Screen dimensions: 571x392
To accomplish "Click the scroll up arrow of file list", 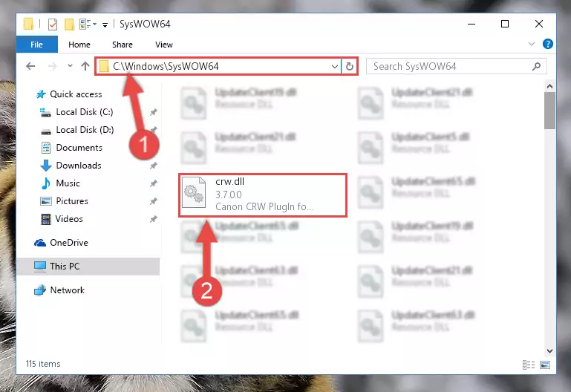I will click(550, 86).
